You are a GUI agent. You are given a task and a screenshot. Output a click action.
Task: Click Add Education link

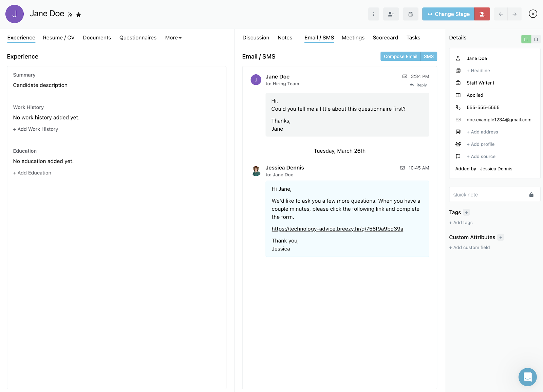click(x=32, y=173)
